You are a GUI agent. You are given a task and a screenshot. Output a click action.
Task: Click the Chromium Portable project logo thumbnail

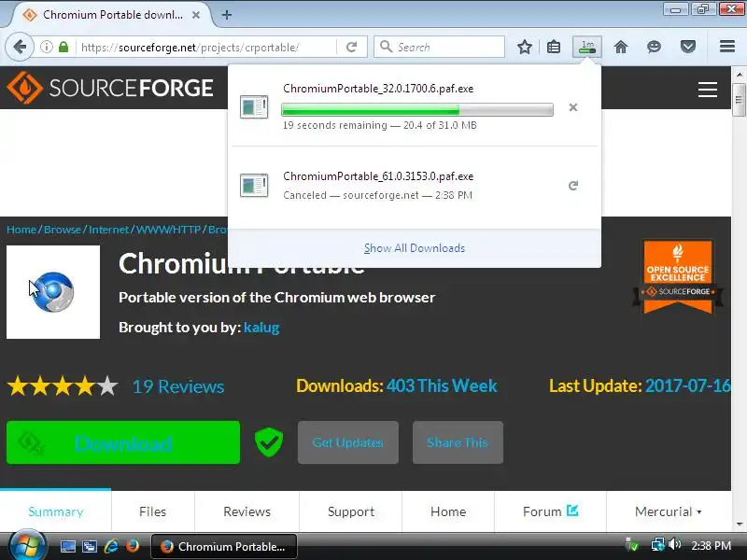[x=53, y=292]
